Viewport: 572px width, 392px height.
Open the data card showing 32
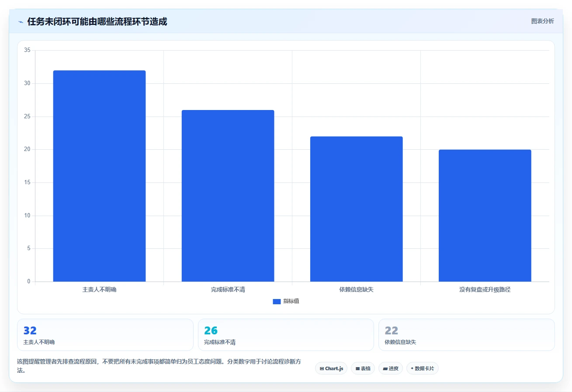click(105, 335)
